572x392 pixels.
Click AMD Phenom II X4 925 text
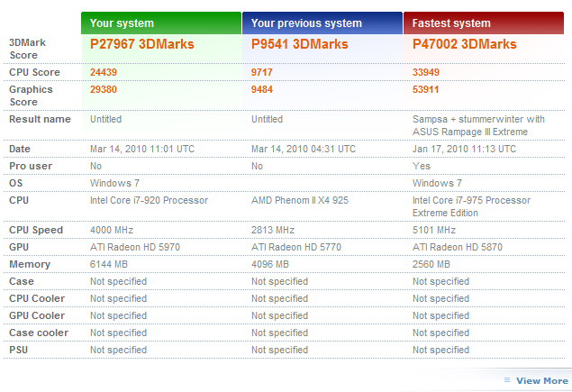click(299, 200)
